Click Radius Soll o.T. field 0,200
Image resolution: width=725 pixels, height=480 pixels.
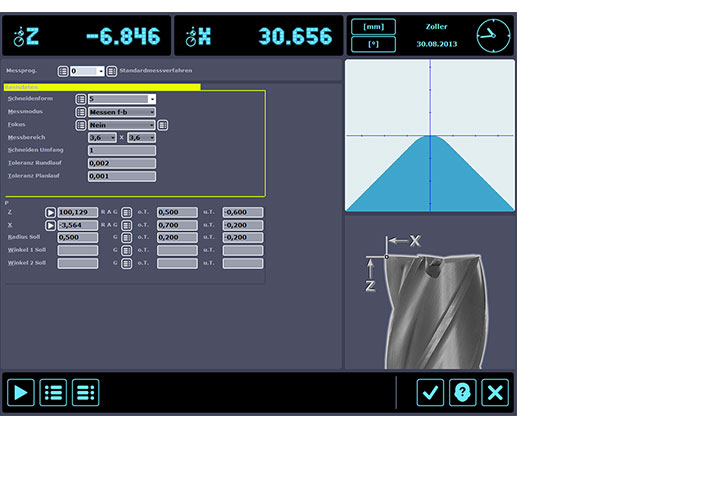[178, 237]
